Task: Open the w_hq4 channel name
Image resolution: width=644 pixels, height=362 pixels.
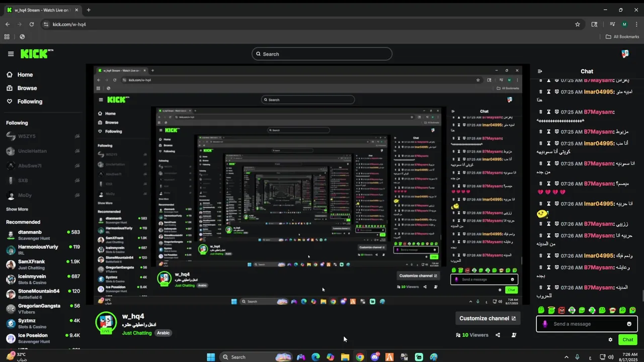Action: [133, 316]
